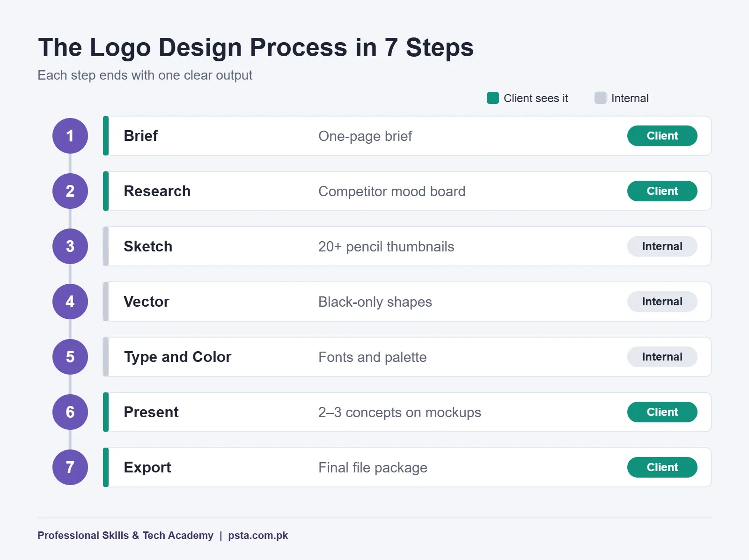Select the 'Type and Color' step title
749x560 pixels.
177,357
